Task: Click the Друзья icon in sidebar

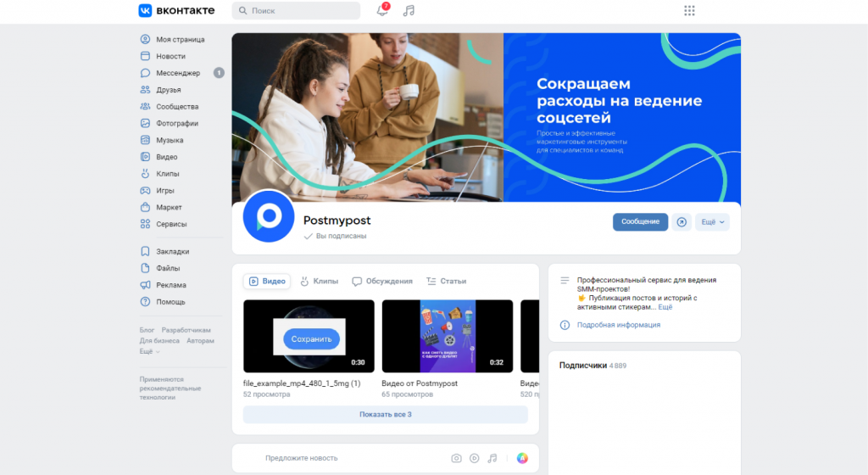Action: (145, 90)
